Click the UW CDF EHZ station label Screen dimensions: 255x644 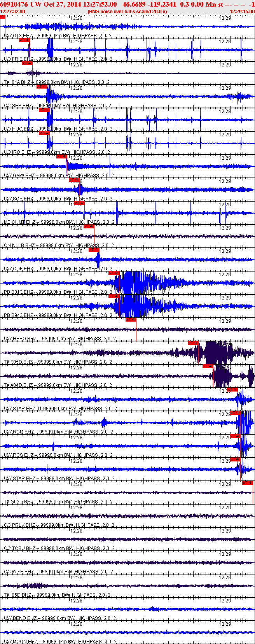pos(58,269)
